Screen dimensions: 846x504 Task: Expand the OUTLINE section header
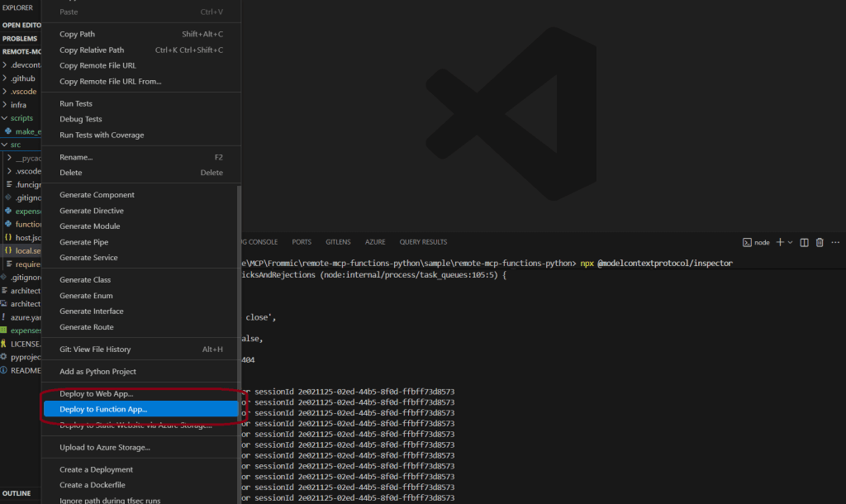pos(17,493)
